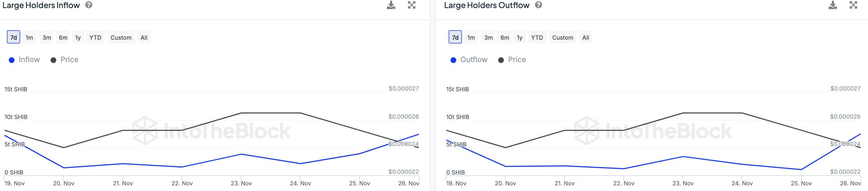This screenshot has height=191, width=868.
Task: Choose Custom range on Outflow chart
Action: pyautogui.click(x=563, y=38)
